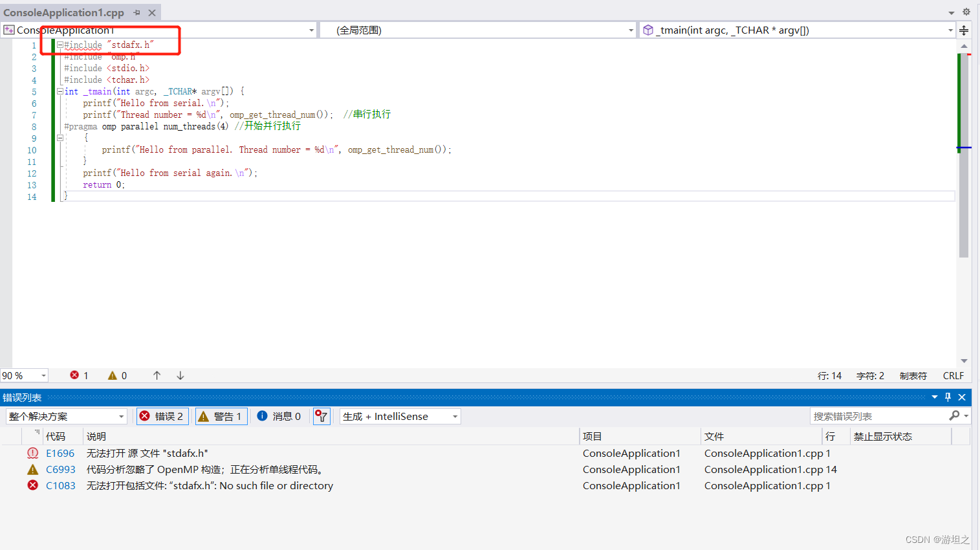This screenshot has width=980, height=550.
Task: Select the OpenMP 构造 warning description
Action: (x=206, y=470)
